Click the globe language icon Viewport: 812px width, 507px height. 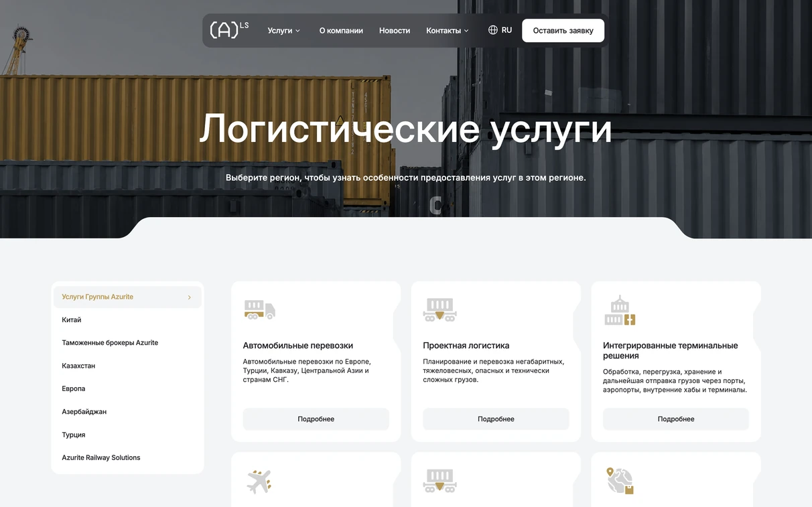point(493,30)
